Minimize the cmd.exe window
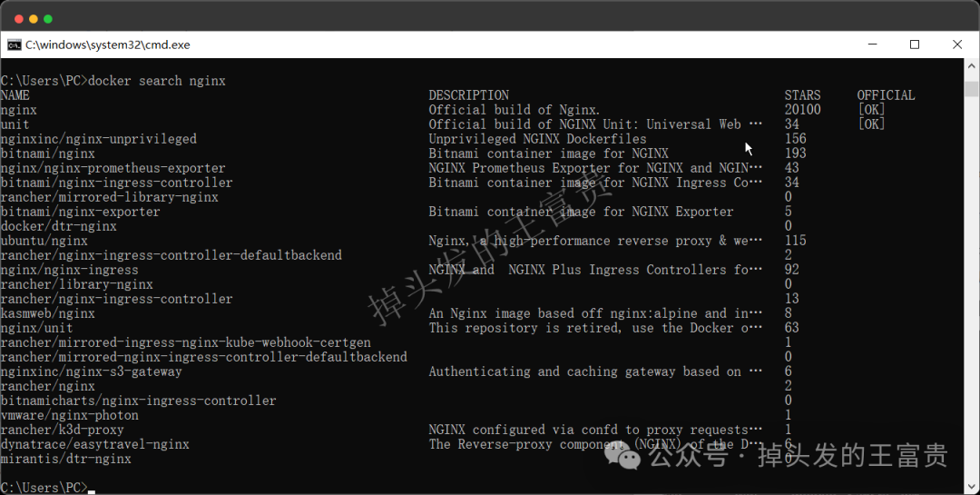The height and width of the screenshot is (495, 980). pos(873,45)
